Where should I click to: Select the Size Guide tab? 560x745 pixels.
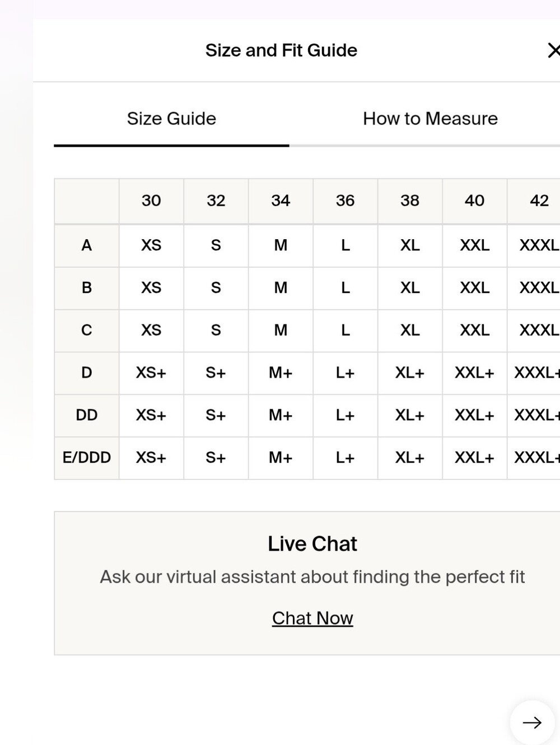pos(171,119)
